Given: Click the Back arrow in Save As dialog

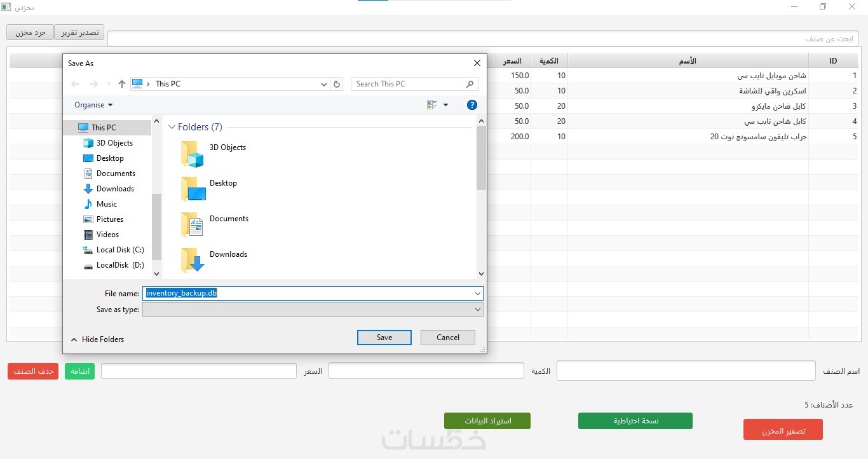Looking at the screenshot, I should [x=76, y=84].
